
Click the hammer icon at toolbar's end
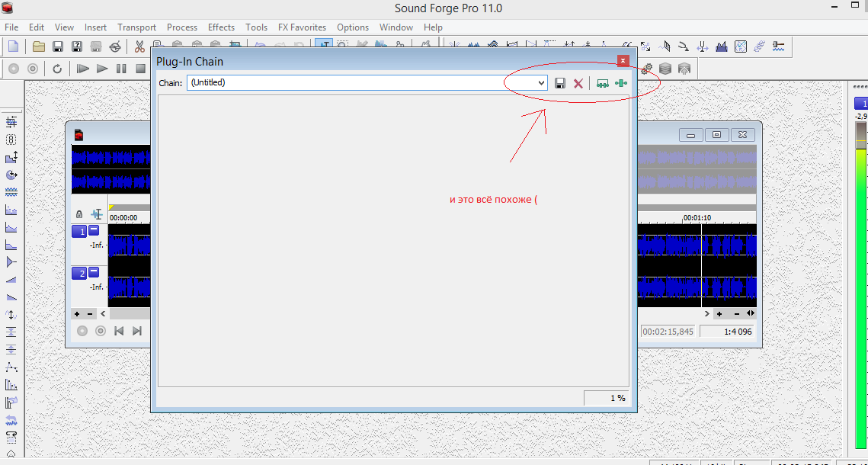[779, 46]
